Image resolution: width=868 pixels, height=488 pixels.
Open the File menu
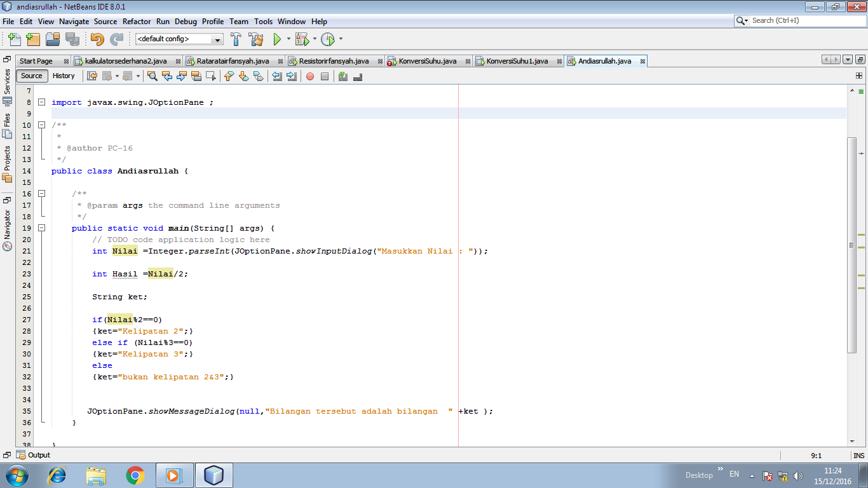tap(8, 22)
